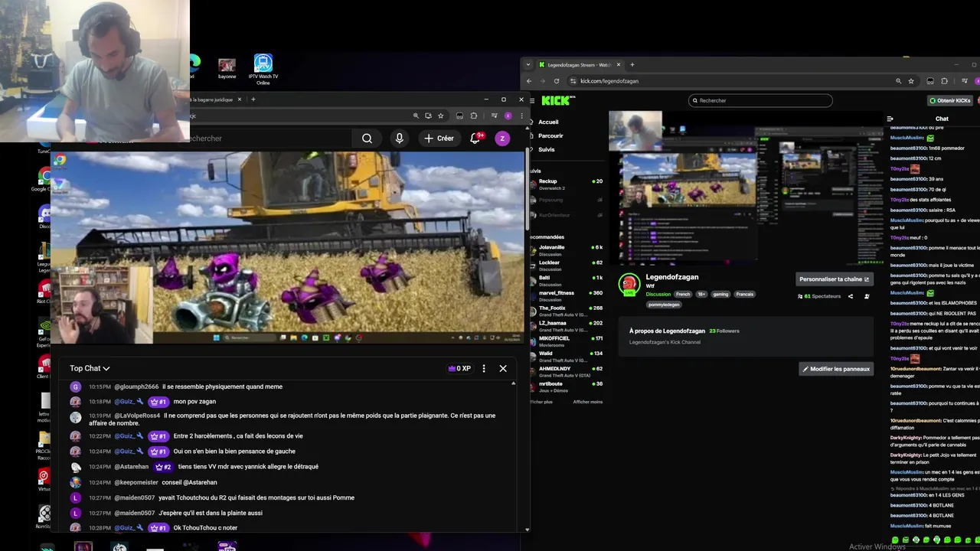
Task: Click the French tag on Kick channel
Action: (683, 295)
